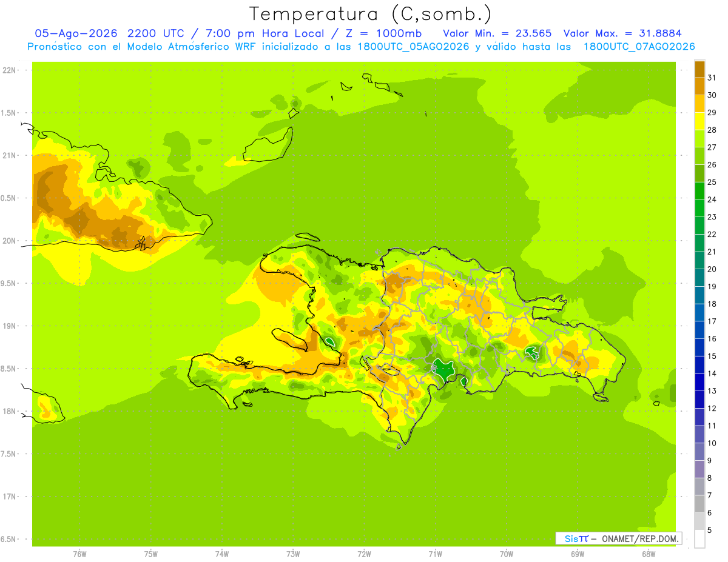The image size is (728, 562).
Task: Click the legend value '24' on the colorbar
Action: pos(712,199)
